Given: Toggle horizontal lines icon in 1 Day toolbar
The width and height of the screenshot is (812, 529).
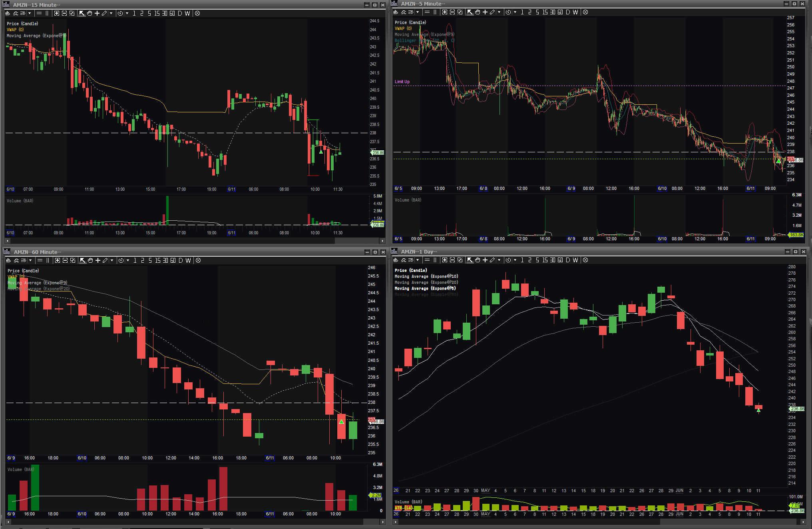Looking at the screenshot, I should pyautogui.click(x=427, y=260).
